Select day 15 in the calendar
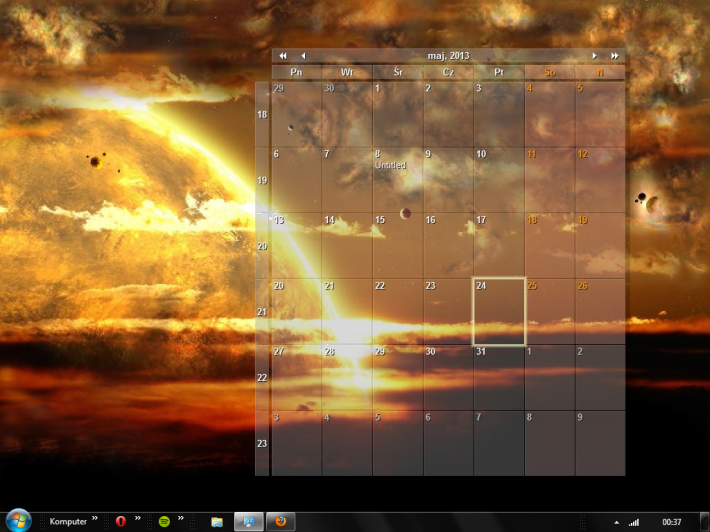 (x=398, y=246)
